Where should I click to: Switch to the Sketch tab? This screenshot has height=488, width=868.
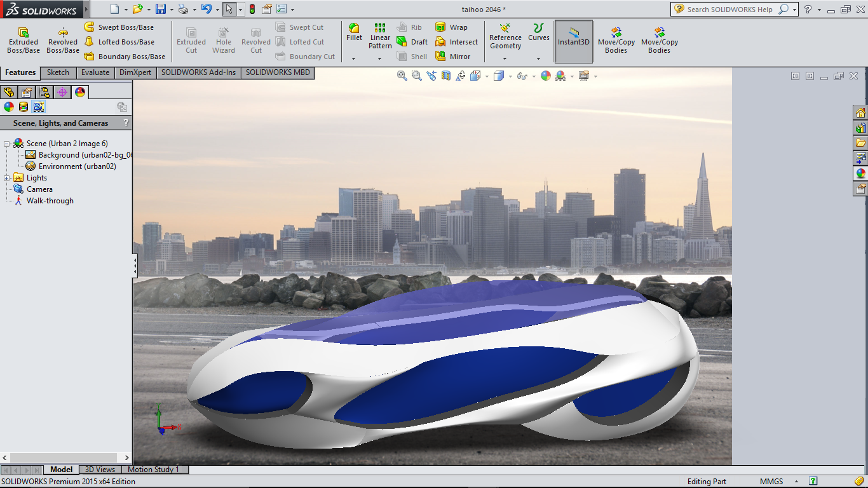pos(58,72)
